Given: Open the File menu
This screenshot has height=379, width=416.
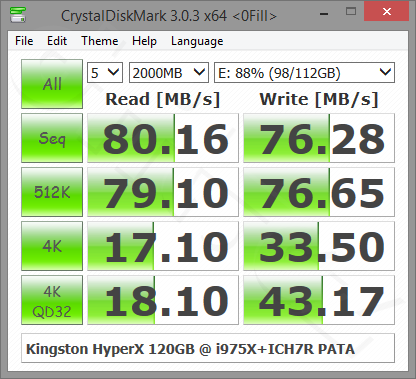Looking at the screenshot, I should coord(24,41).
